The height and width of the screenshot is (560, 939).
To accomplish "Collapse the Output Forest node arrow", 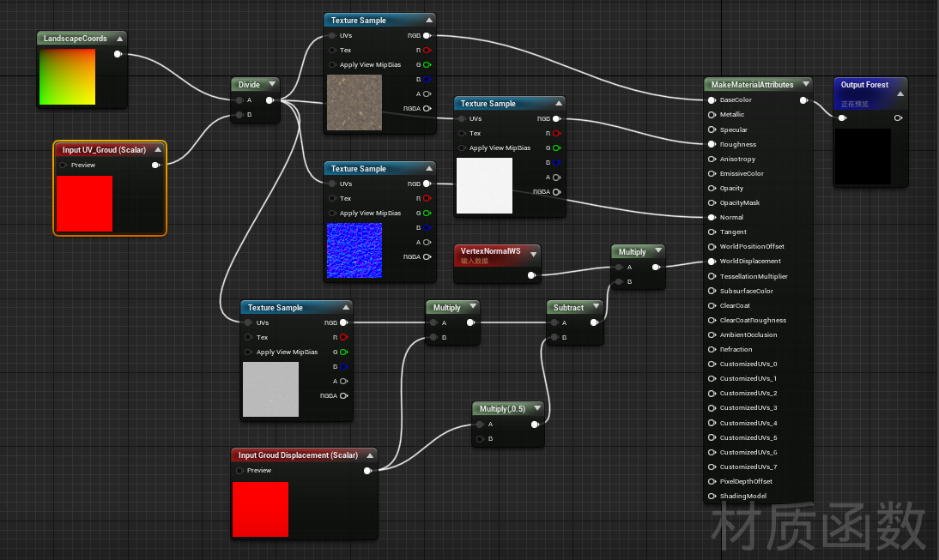I will pos(900,94).
